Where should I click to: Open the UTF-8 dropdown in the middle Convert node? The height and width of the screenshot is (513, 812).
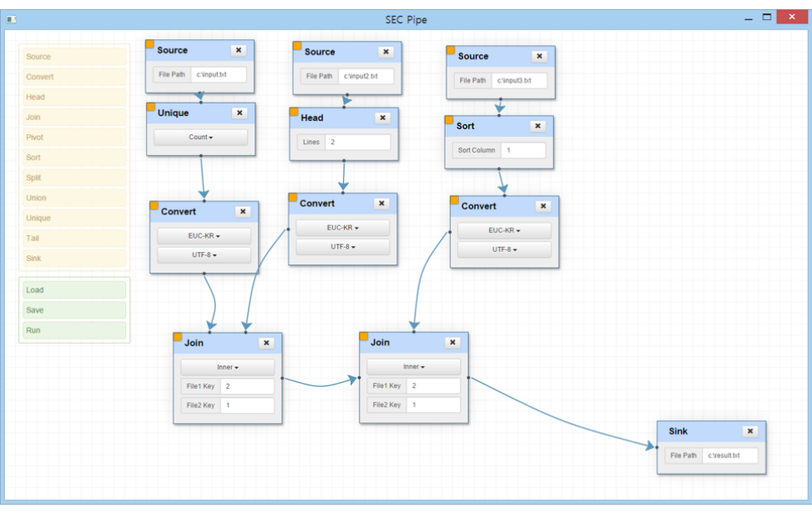[342, 247]
